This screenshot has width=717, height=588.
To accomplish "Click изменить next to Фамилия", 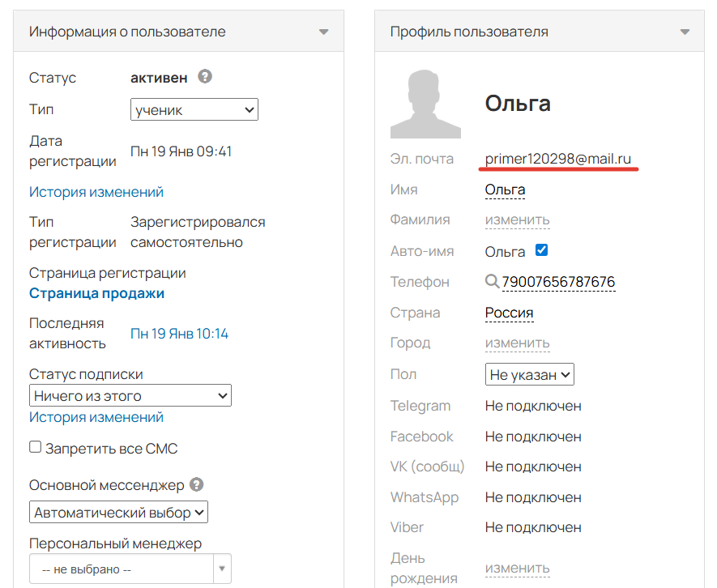I will [x=517, y=219].
